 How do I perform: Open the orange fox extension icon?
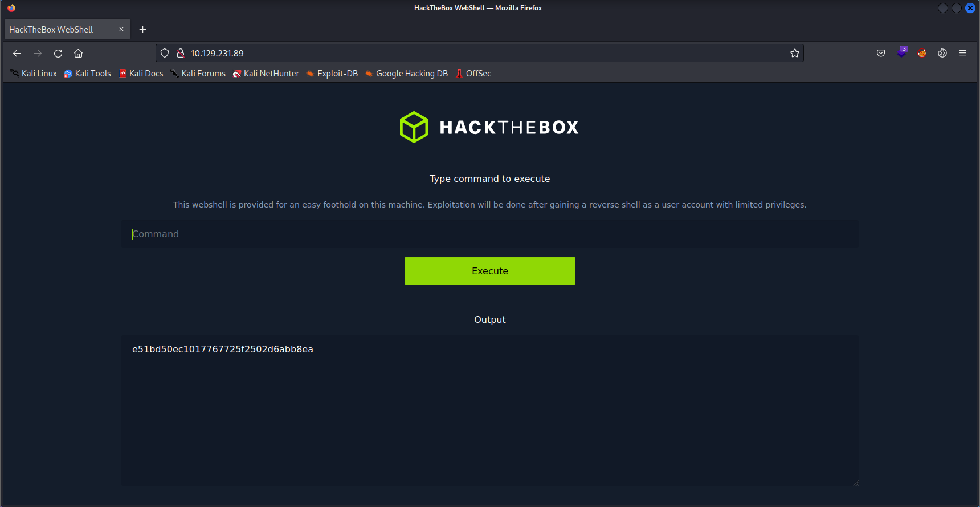(922, 53)
